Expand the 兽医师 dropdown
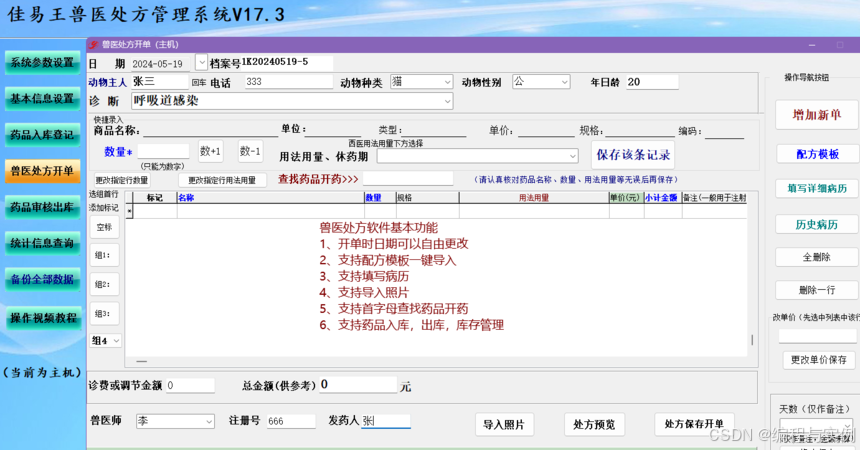 pos(209,421)
